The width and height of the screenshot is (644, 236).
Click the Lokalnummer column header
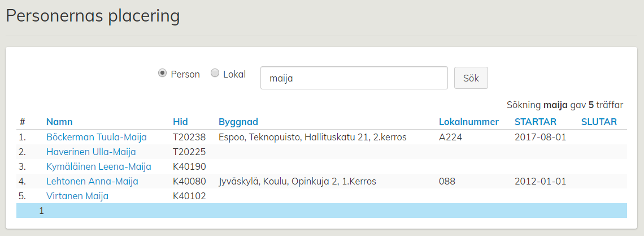coord(468,122)
